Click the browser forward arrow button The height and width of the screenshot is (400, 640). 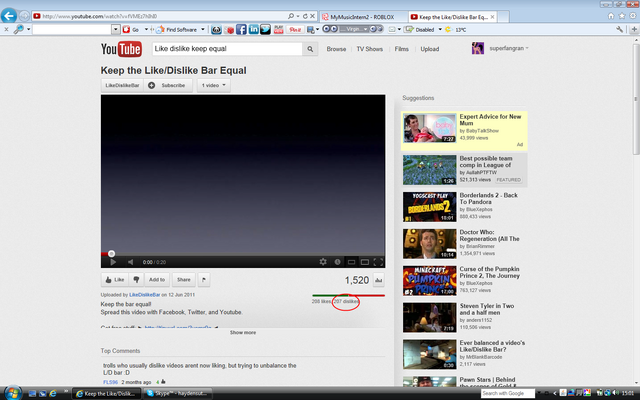point(24,16)
